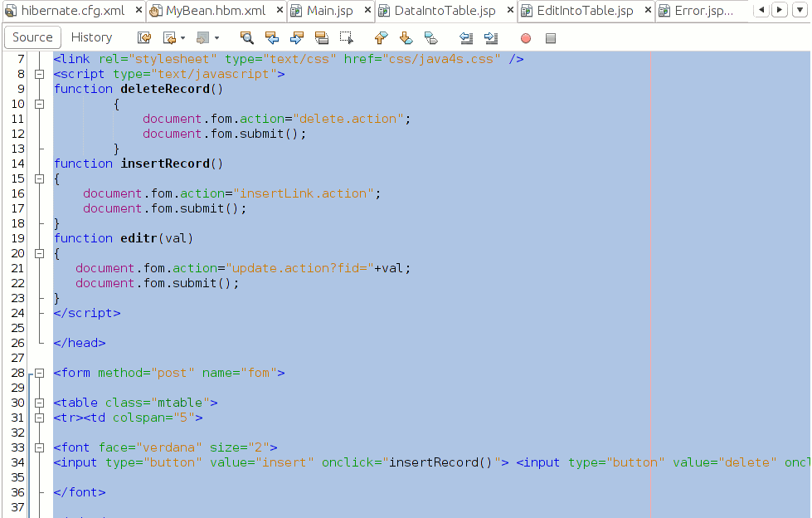
Task: Collapse the font fold on line 33
Action: point(39,447)
